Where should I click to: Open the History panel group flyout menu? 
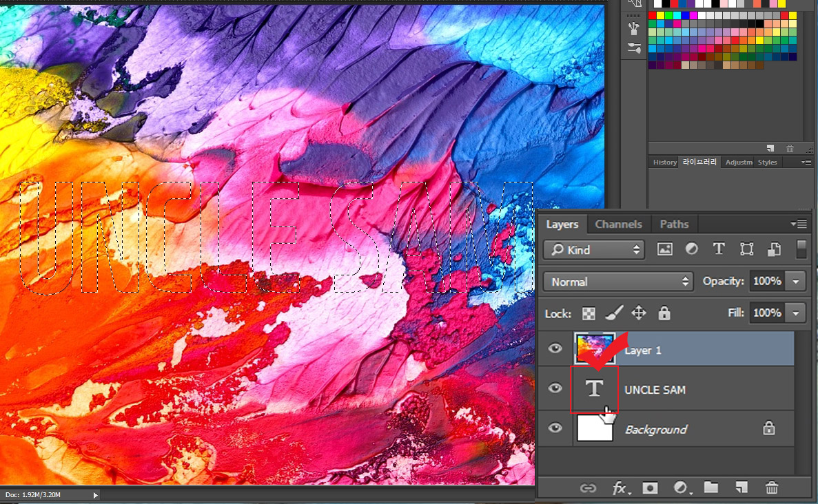(x=806, y=162)
